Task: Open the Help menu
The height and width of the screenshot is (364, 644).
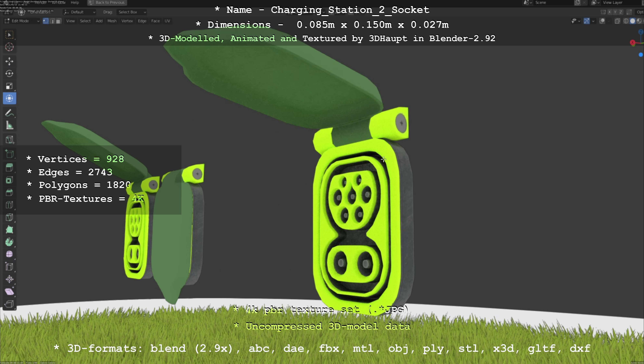Action: 75,2
